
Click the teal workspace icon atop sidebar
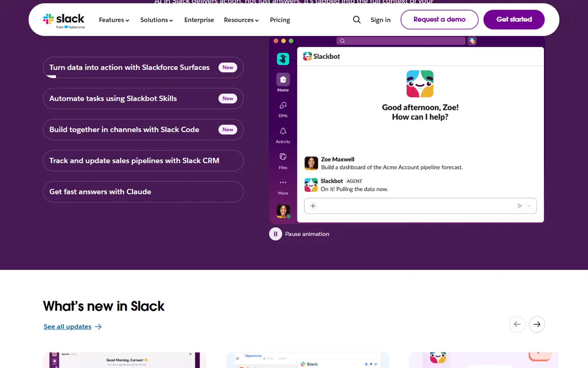tap(283, 59)
